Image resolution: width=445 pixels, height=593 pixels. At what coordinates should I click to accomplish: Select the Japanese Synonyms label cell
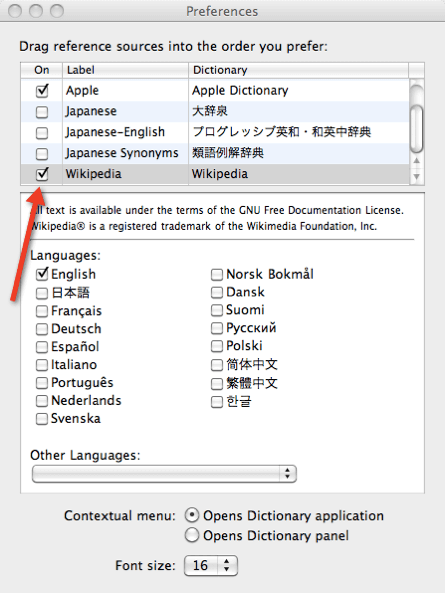125,153
